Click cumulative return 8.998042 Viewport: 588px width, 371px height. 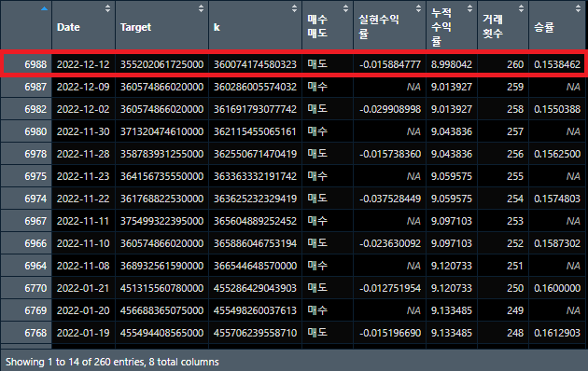pyautogui.click(x=452, y=64)
